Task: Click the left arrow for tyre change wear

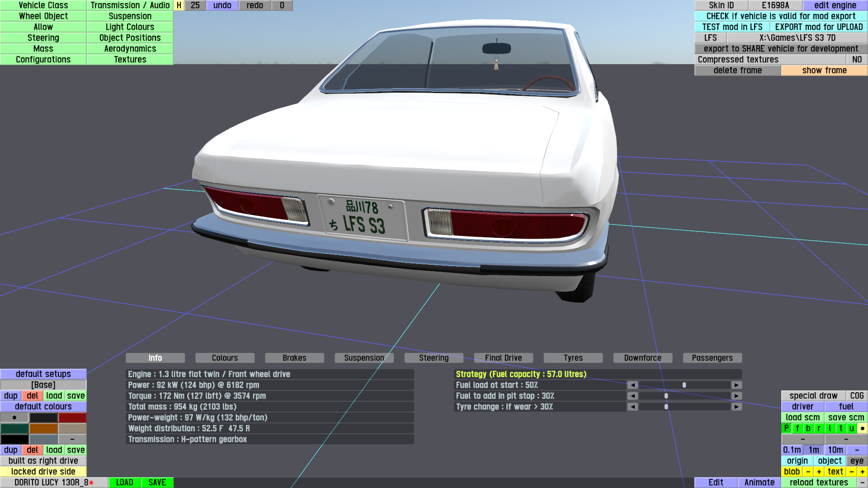Action: (x=632, y=407)
